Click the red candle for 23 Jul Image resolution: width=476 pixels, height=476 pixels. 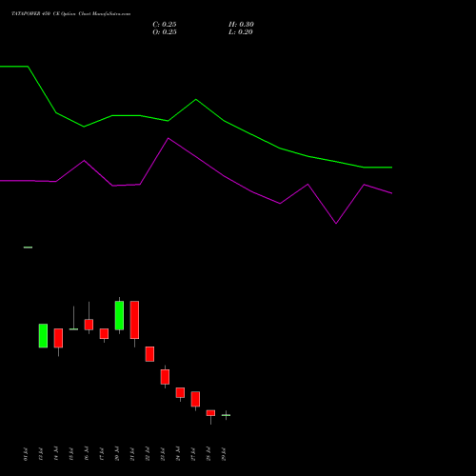[x=165, y=377]
